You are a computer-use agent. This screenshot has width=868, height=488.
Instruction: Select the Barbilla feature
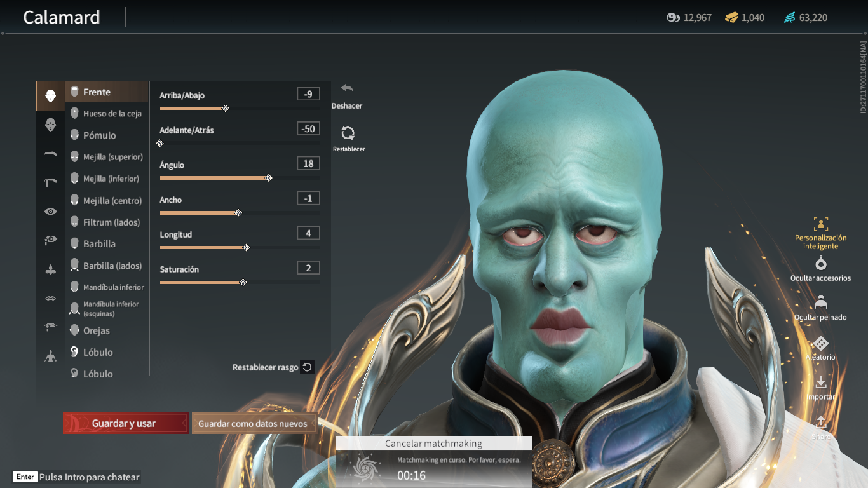pyautogui.click(x=107, y=244)
